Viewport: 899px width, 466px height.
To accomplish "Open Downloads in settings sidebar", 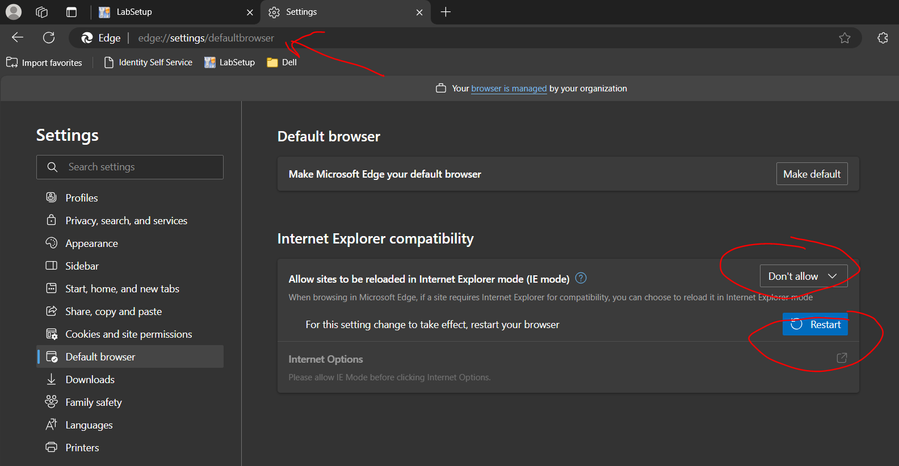I will [90, 380].
